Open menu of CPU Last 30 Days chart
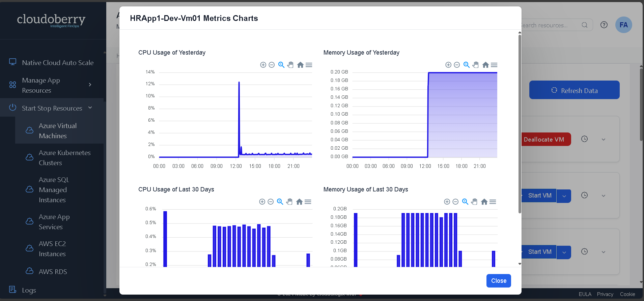Viewport: 644px width, 301px height. point(308,202)
